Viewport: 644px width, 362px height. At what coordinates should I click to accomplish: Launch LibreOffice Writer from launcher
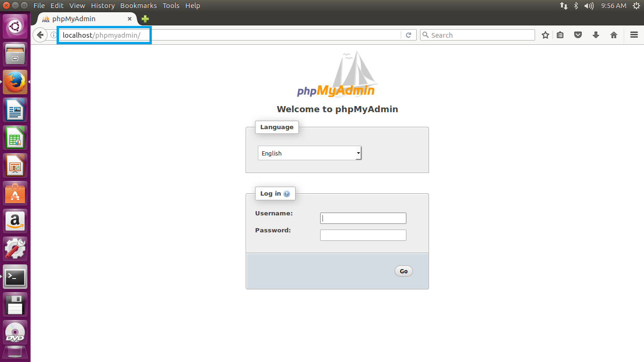click(x=16, y=110)
